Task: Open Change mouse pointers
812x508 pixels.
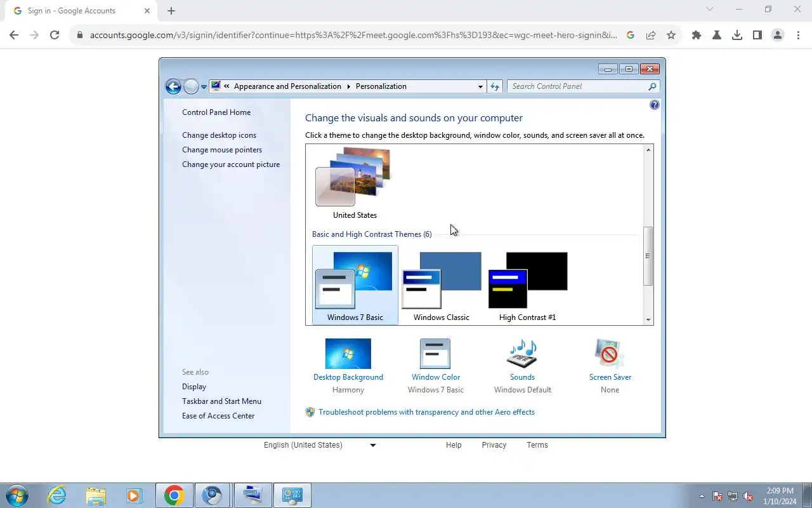Action: click(x=222, y=150)
